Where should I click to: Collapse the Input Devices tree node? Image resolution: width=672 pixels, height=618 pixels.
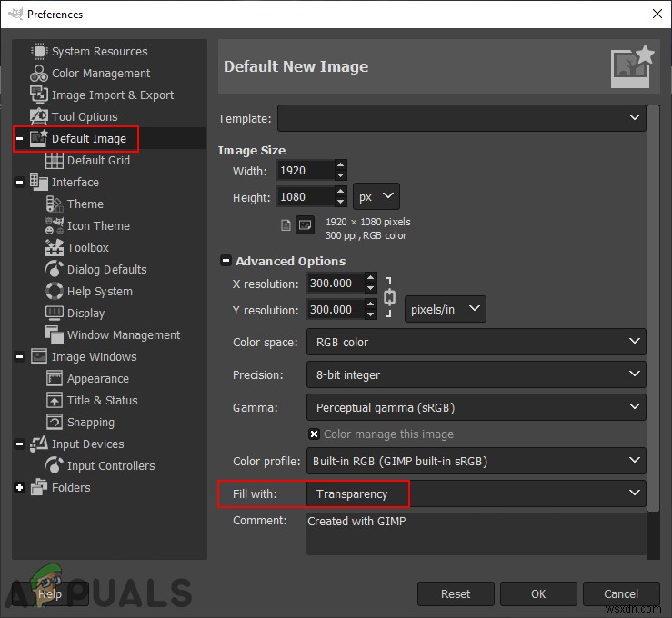point(19,444)
